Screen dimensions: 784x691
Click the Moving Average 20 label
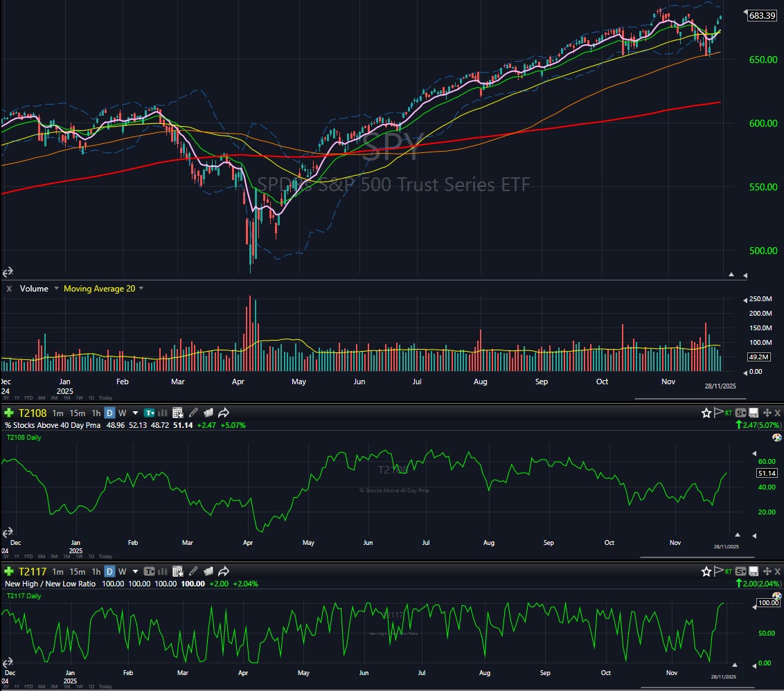(100, 289)
